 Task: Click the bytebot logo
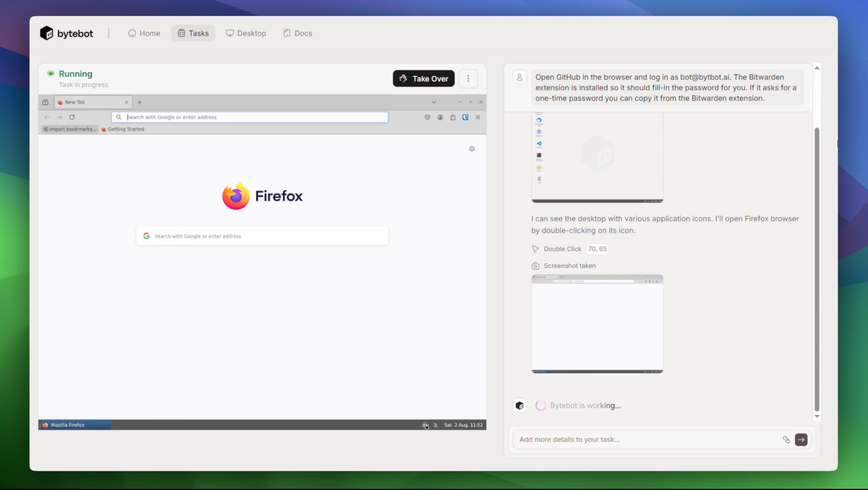tap(66, 33)
